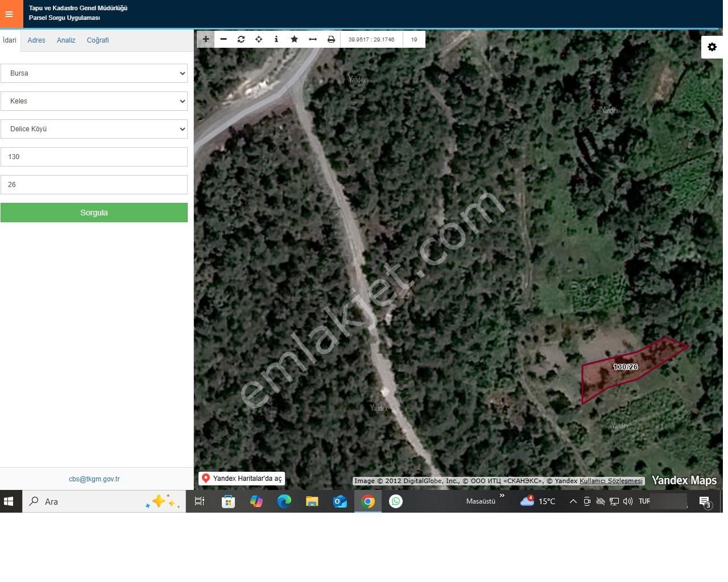Image resolution: width=728 pixels, height=582 pixels.
Task: Open Chrome from the Windows taskbar
Action: point(368,501)
